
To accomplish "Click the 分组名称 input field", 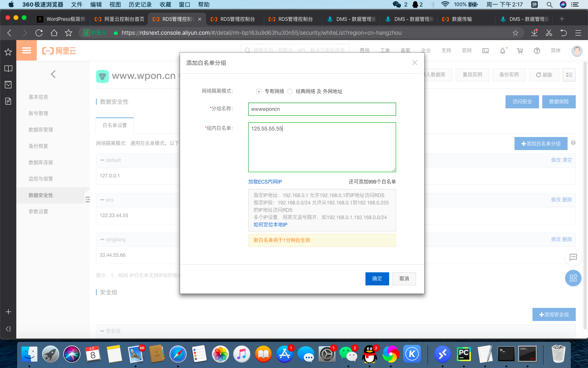I will pos(322,109).
